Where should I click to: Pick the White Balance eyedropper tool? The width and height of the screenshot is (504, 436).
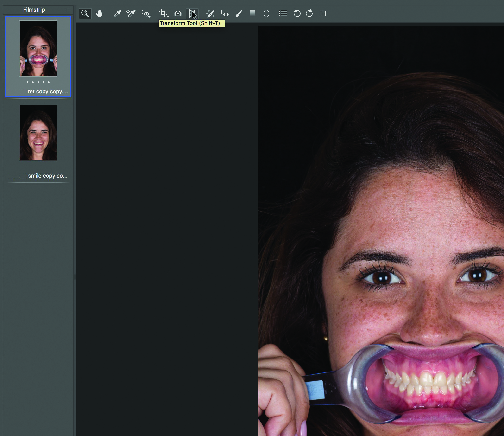tap(117, 13)
